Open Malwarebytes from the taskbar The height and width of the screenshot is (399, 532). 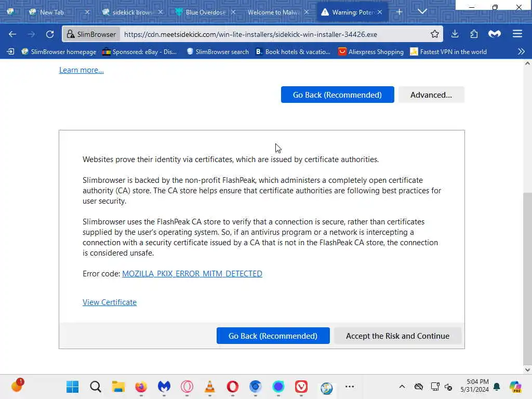coord(164,387)
